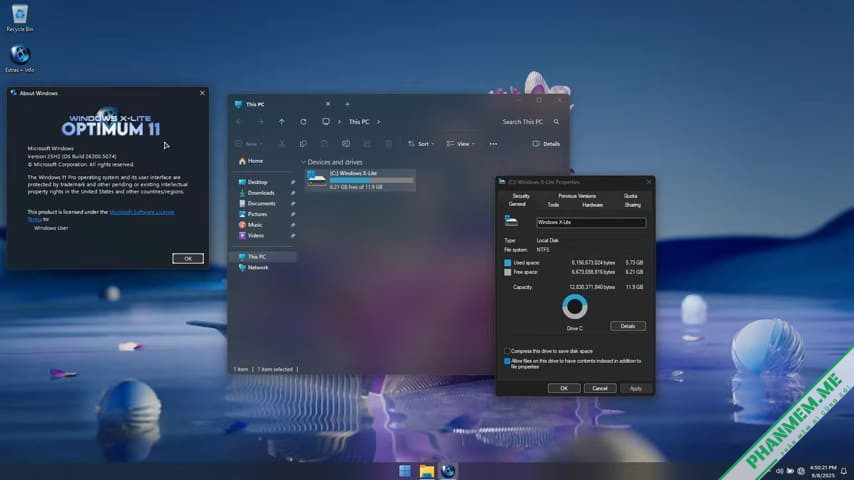Select This PC in the Explorer sidebar
The width and height of the screenshot is (854, 480).
pyautogui.click(x=264, y=257)
